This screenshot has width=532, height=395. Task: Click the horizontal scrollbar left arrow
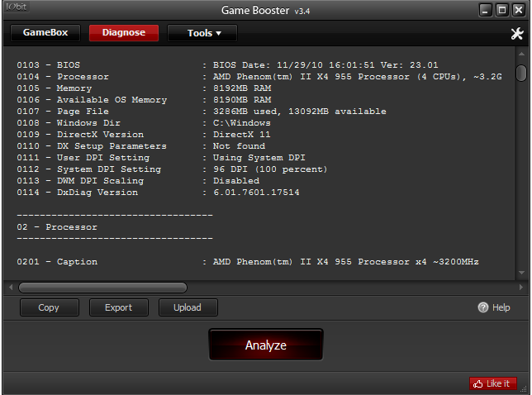click(11, 288)
